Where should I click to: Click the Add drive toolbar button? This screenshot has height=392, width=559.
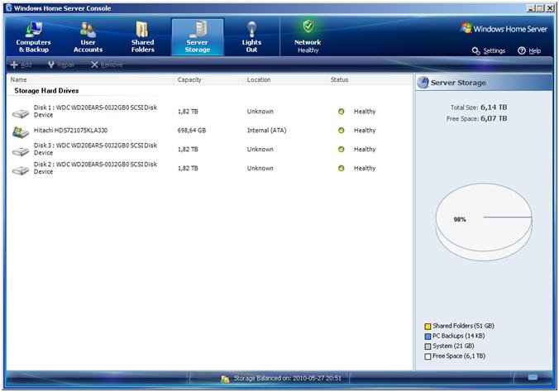pos(21,65)
